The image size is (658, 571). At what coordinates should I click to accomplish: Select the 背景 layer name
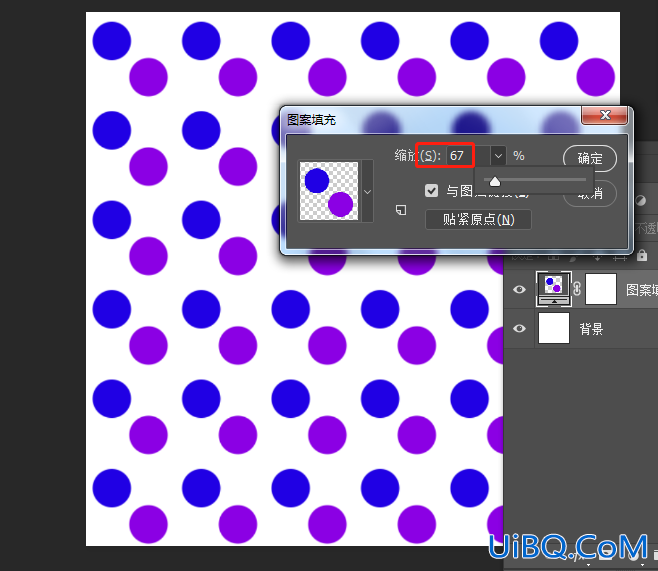point(591,329)
